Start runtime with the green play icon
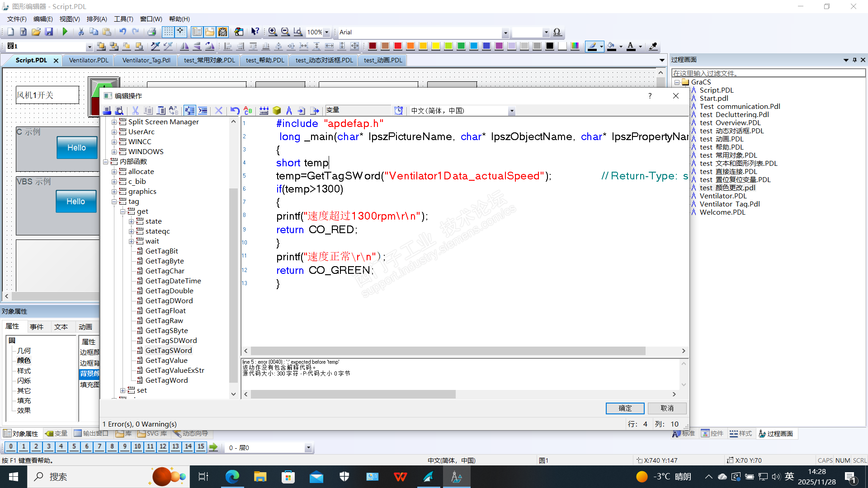This screenshot has height=488, width=868. coord(65,32)
